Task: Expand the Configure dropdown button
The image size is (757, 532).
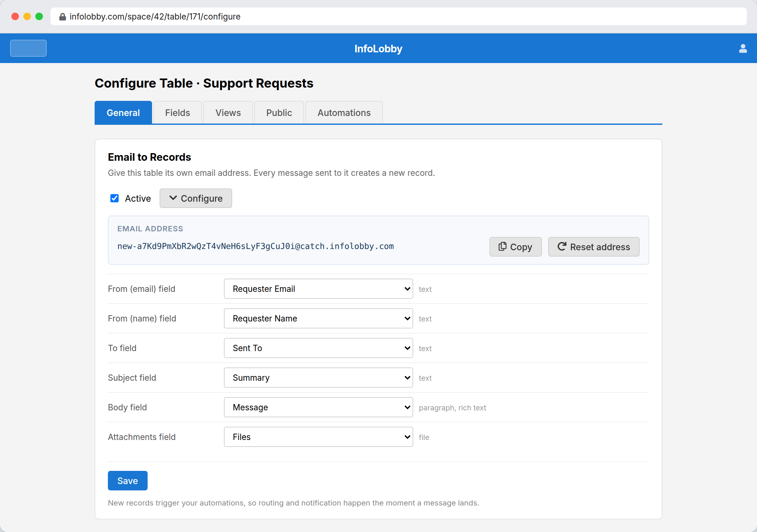Action: coord(196,198)
